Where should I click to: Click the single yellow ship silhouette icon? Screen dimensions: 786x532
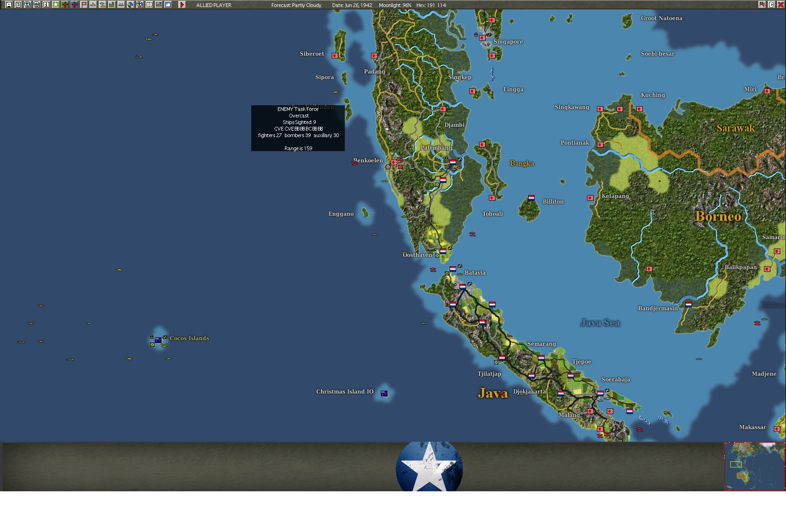[x=93, y=5]
